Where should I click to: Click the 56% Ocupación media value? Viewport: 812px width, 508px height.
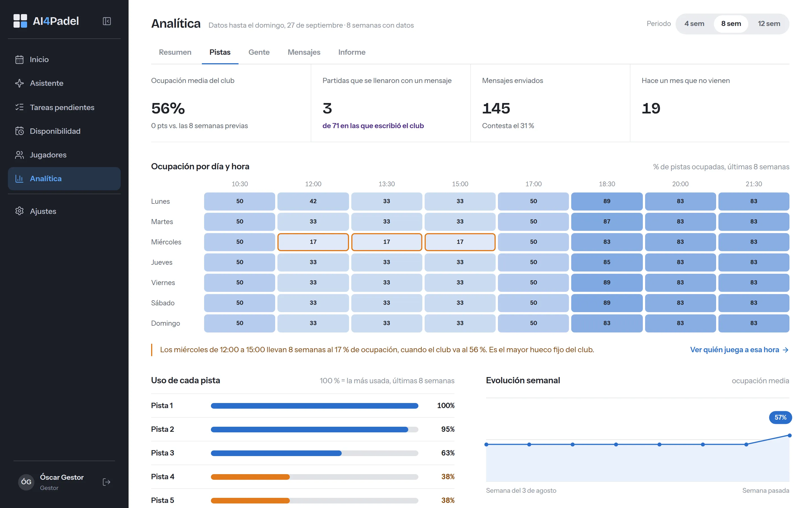point(168,108)
